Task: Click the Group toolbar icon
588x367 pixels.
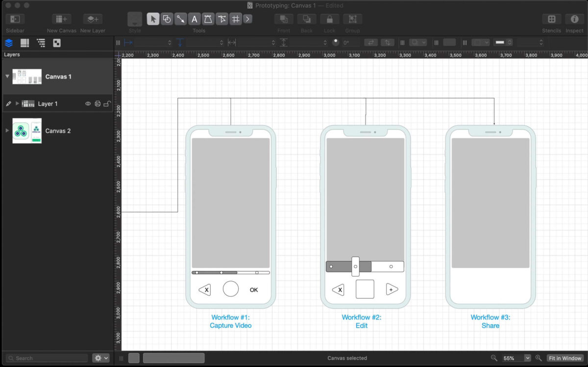Action: click(x=352, y=20)
